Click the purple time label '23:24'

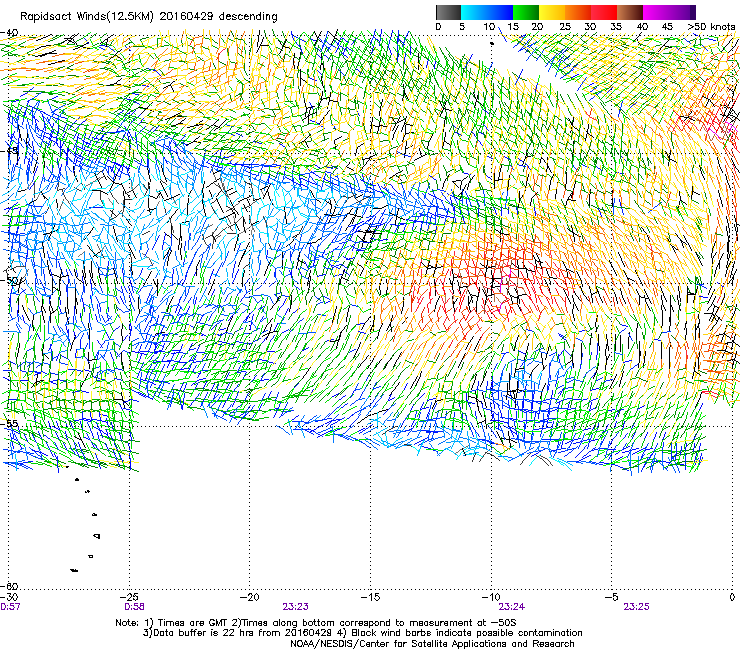(x=512, y=607)
